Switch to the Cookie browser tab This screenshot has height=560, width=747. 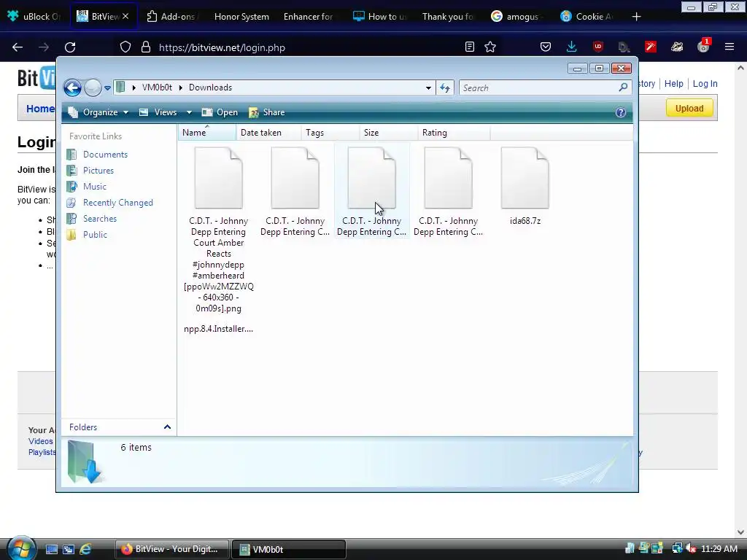pos(587,17)
